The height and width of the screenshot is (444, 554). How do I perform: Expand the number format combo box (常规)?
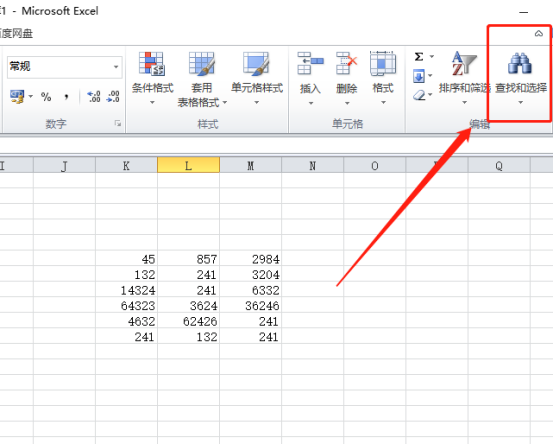tap(116, 67)
